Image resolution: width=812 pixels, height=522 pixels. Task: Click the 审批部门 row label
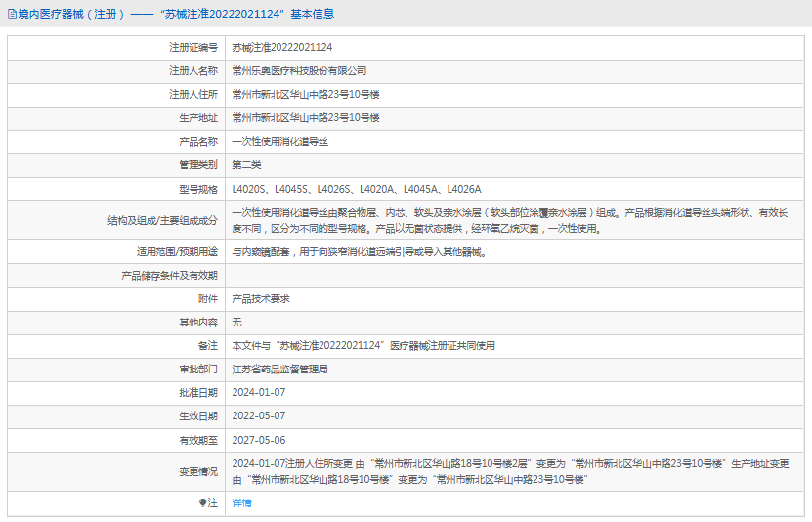tap(198, 370)
